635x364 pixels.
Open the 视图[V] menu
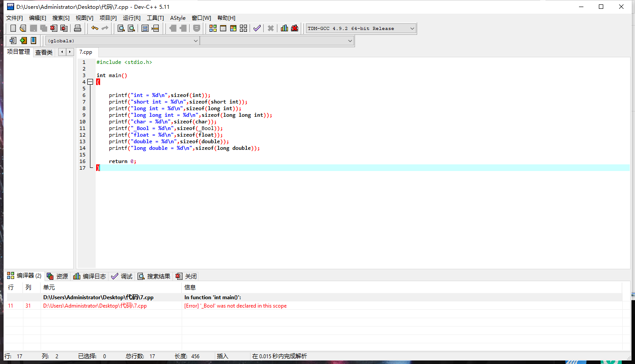(85, 18)
